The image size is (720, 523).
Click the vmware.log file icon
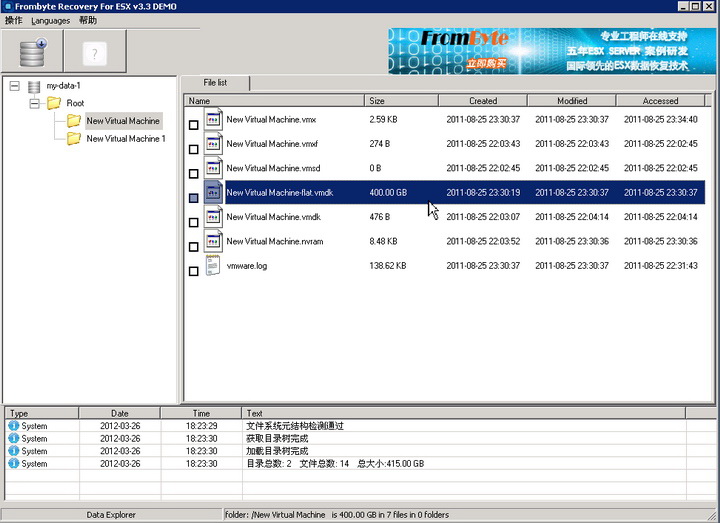point(213,265)
